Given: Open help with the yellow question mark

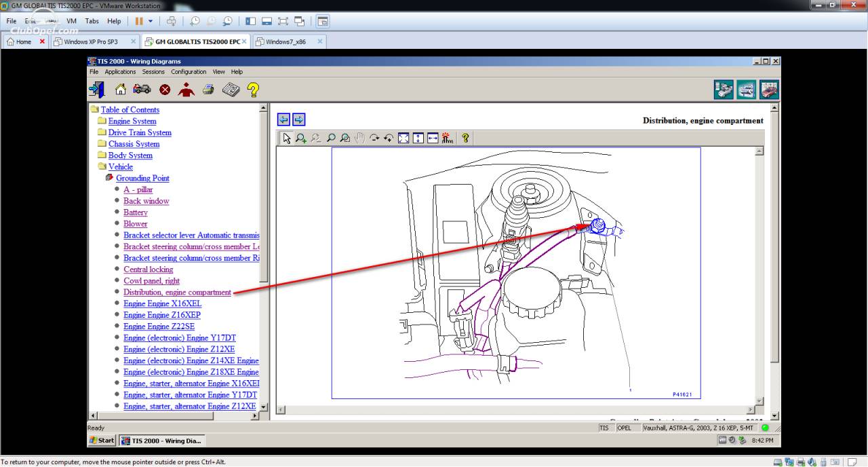Looking at the screenshot, I should point(253,90).
